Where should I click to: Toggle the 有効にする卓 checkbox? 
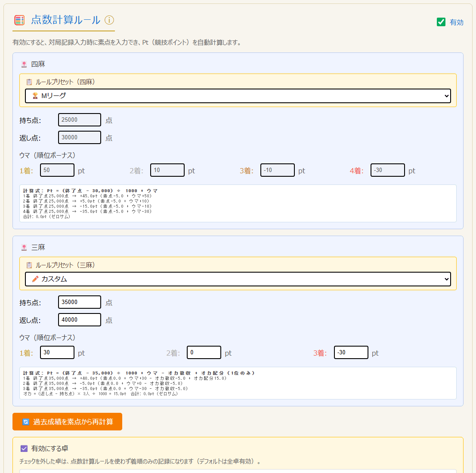[24, 448]
